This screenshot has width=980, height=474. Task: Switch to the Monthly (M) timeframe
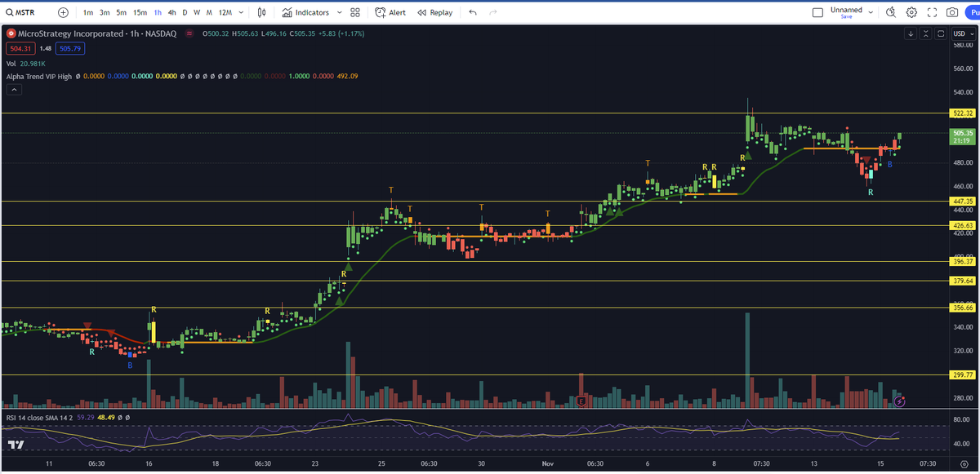[210, 12]
